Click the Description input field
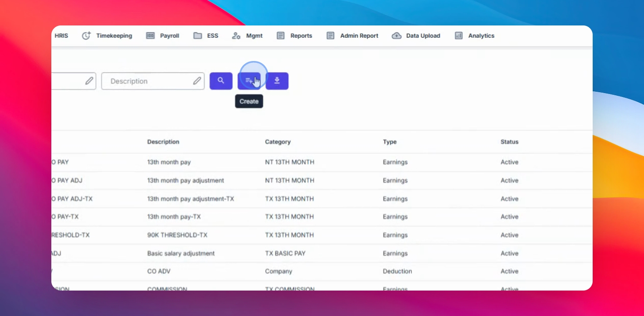Image resolution: width=644 pixels, height=316 pixels. 153,81
